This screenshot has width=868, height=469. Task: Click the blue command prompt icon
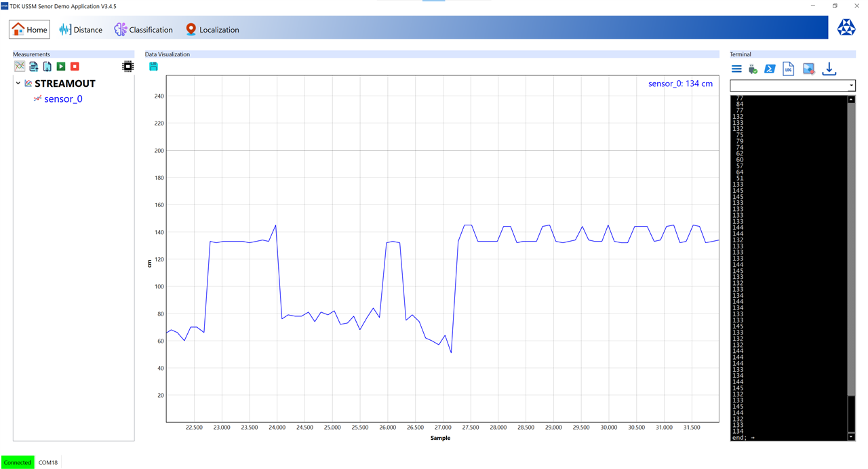pyautogui.click(x=770, y=69)
